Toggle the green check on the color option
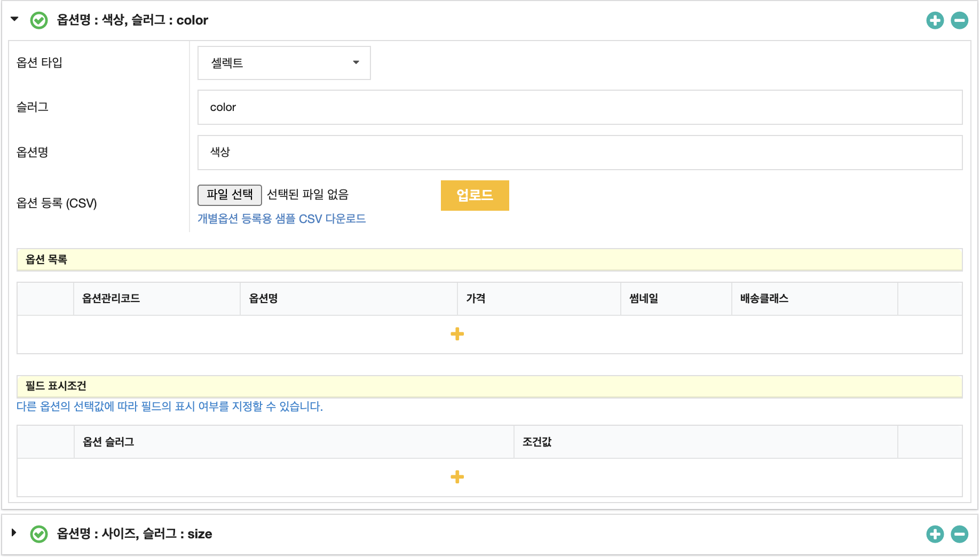Viewport: 980px width, 557px height. (39, 21)
